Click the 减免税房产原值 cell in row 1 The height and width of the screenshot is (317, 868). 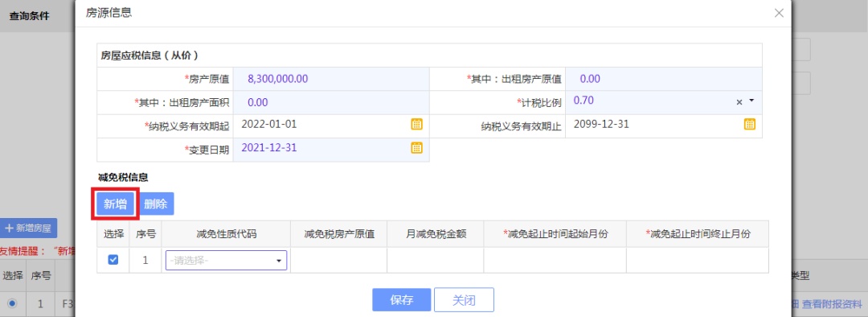[339, 260]
